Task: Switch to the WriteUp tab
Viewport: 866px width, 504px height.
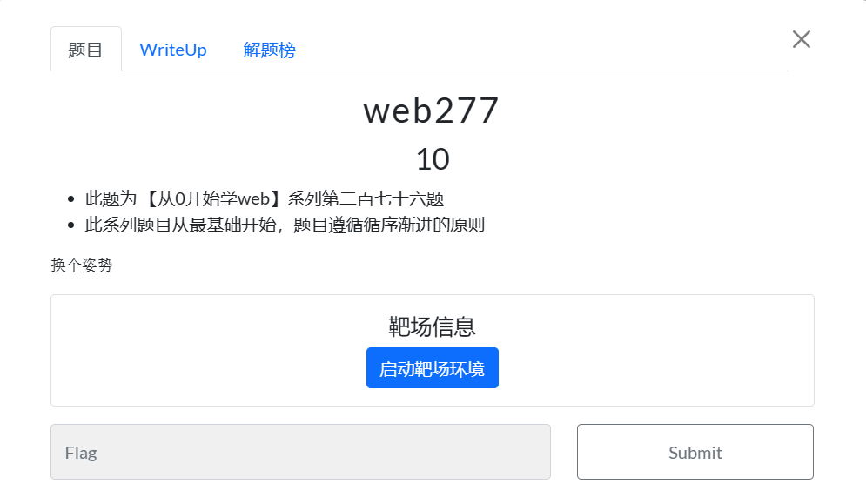Action: click(x=173, y=50)
